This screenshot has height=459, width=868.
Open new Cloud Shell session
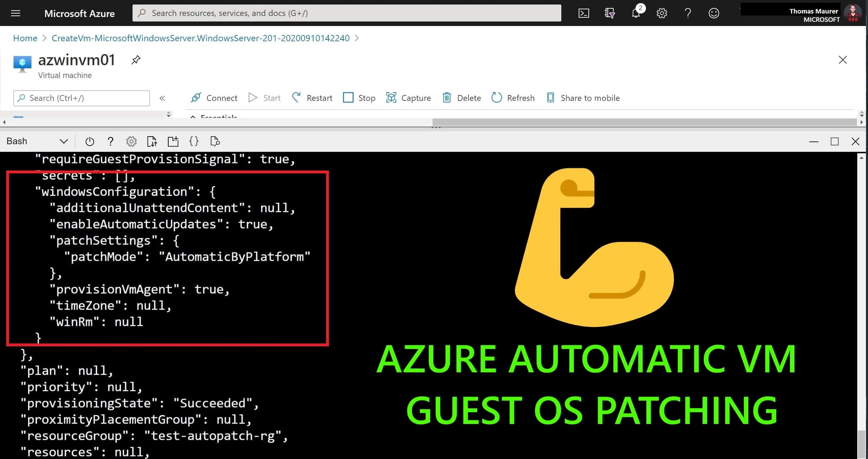173,141
